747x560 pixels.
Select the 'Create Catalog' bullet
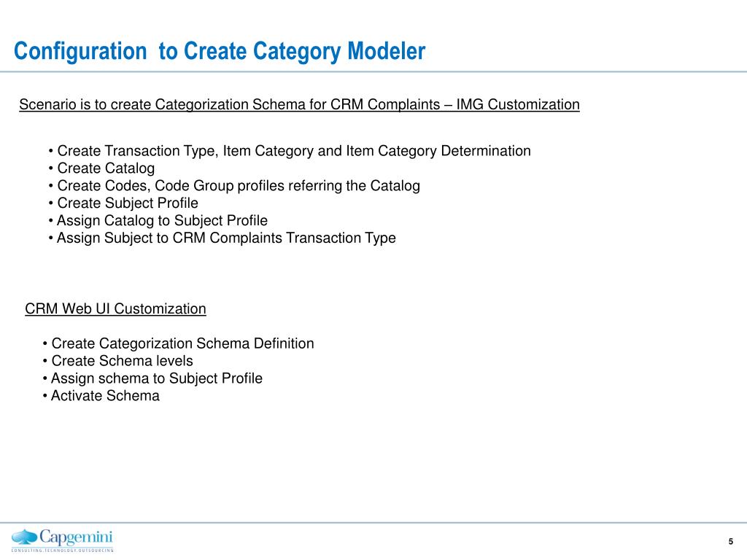[101, 168]
